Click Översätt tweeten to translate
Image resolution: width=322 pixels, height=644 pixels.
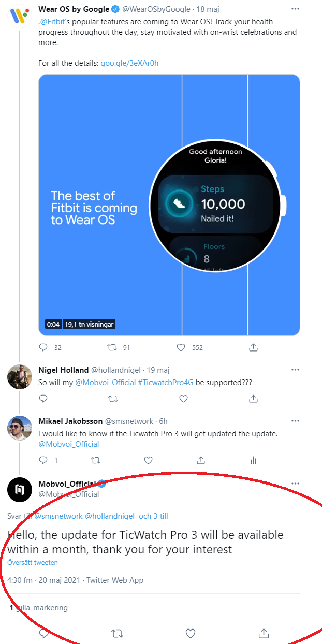coord(33,562)
